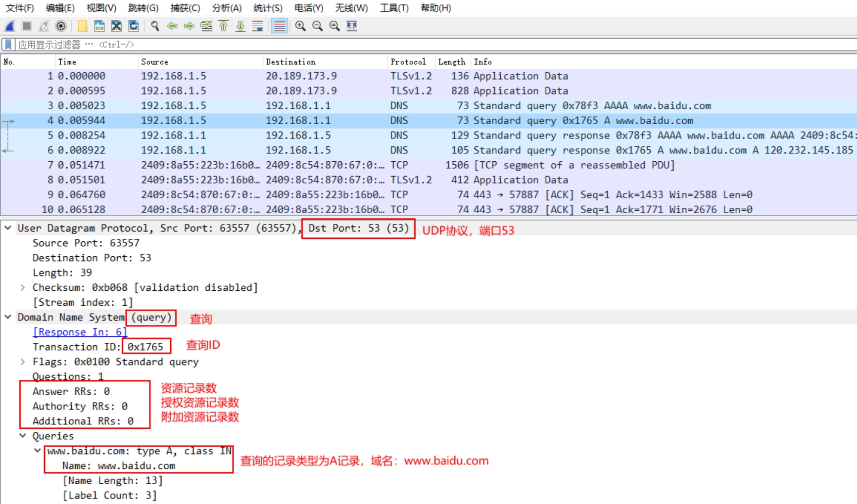
Task: Collapse the User Datagram Protocol section
Action: pyautogui.click(x=8, y=228)
